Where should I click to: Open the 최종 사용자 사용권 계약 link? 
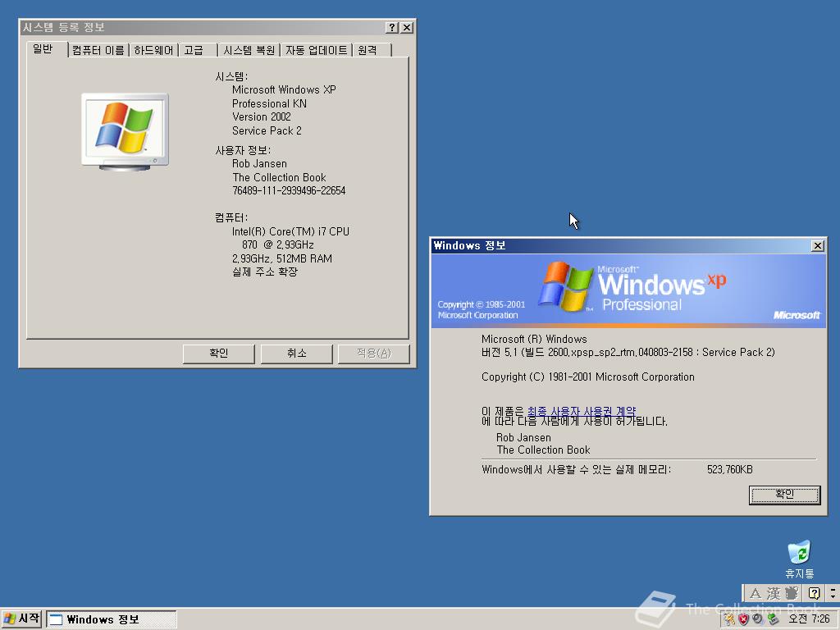(x=582, y=412)
